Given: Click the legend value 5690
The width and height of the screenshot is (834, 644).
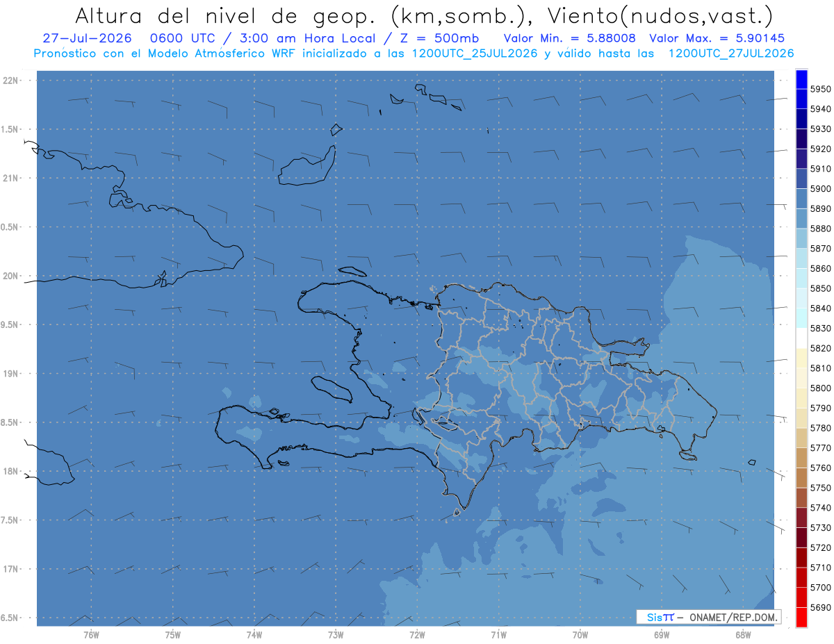Looking at the screenshot, I should (820, 607).
